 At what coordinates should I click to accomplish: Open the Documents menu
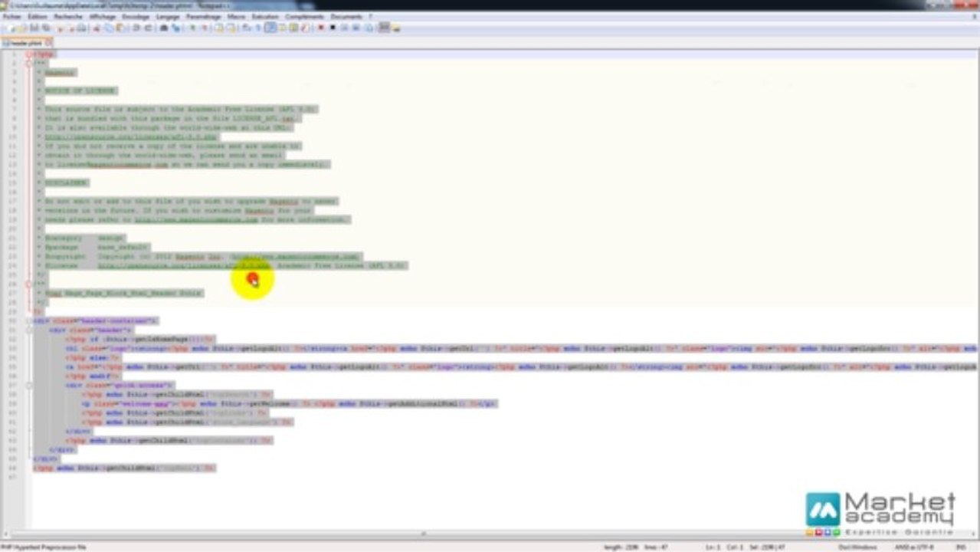346,16
